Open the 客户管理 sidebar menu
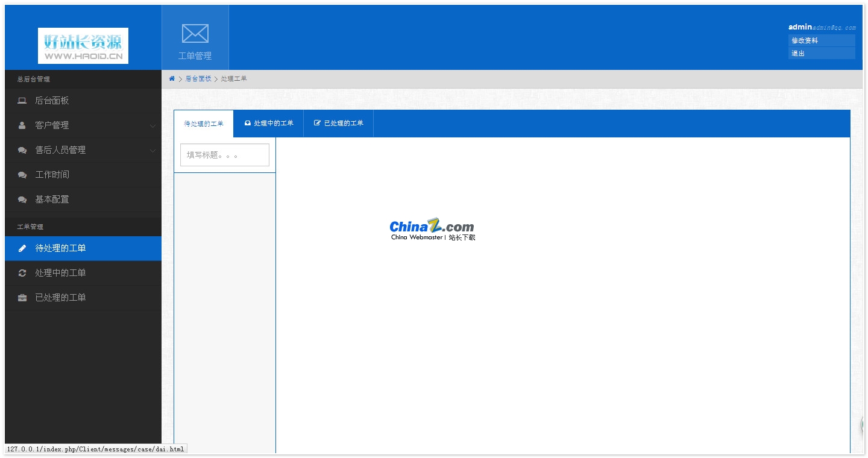Viewport: 868px width, 458px height. click(83, 125)
